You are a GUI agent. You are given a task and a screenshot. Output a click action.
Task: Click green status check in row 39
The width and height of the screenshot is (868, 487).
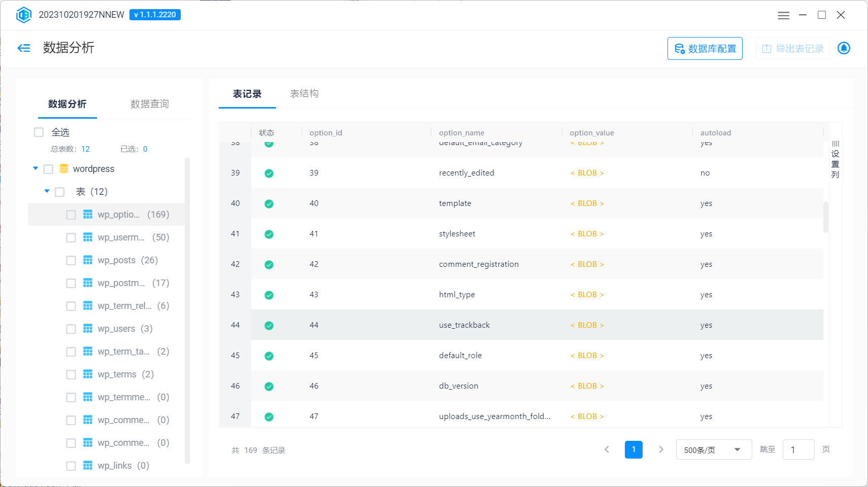coord(269,173)
